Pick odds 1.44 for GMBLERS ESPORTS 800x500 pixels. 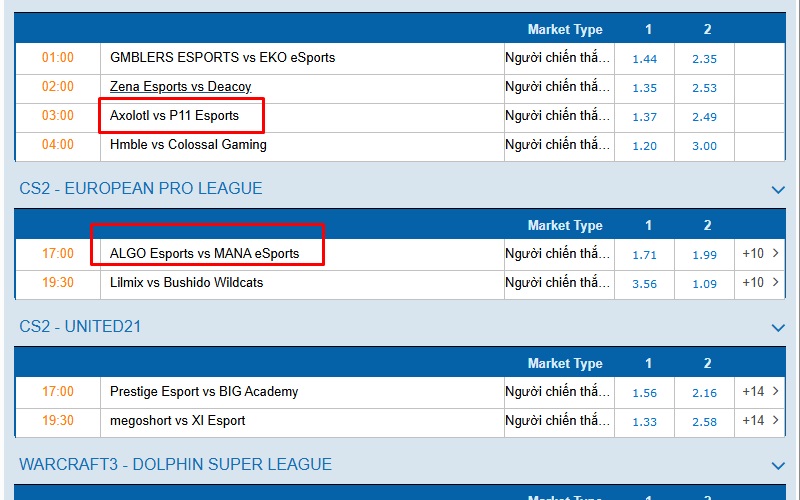coord(645,59)
